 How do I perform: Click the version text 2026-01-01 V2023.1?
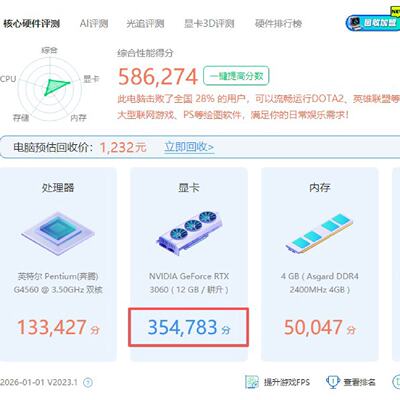(x=39, y=382)
